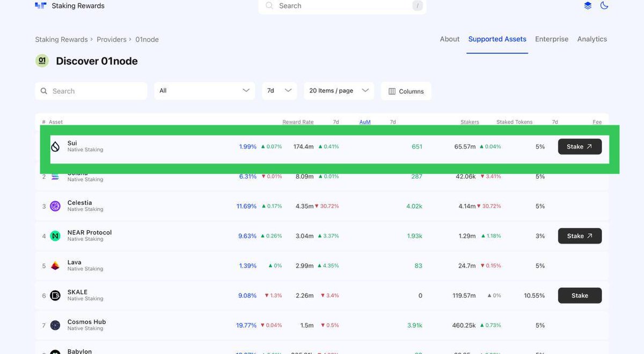Click the NEAR Protocol logo
644x354 pixels.
point(55,235)
